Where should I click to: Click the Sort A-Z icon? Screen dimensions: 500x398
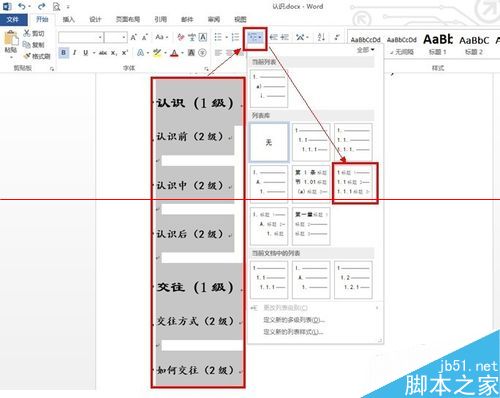(x=321, y=37)
